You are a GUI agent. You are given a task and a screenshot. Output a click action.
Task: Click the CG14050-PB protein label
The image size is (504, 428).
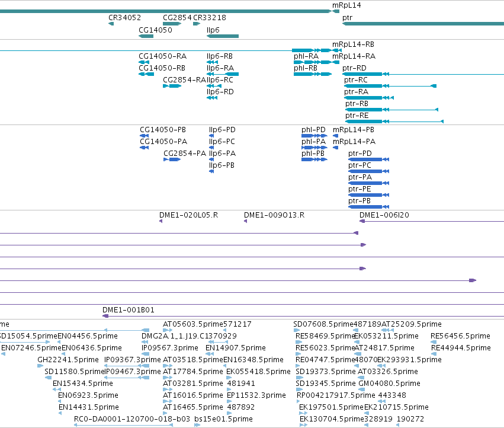[163, 130]
